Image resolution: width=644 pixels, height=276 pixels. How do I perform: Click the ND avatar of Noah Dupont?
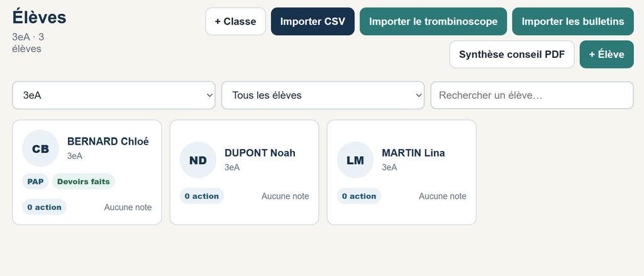198,160
